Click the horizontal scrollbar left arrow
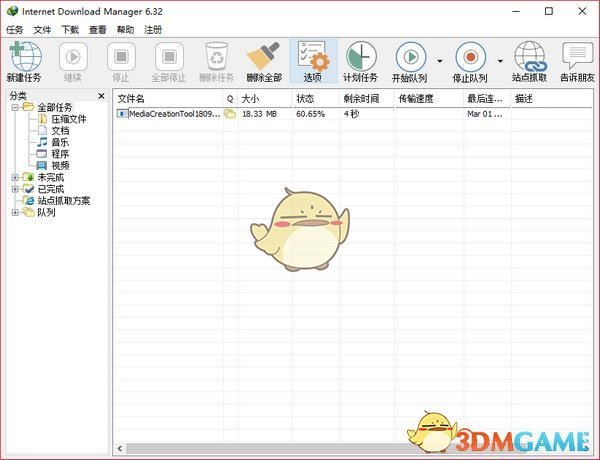Screen dimensions: 600x460 click(120, 449)
